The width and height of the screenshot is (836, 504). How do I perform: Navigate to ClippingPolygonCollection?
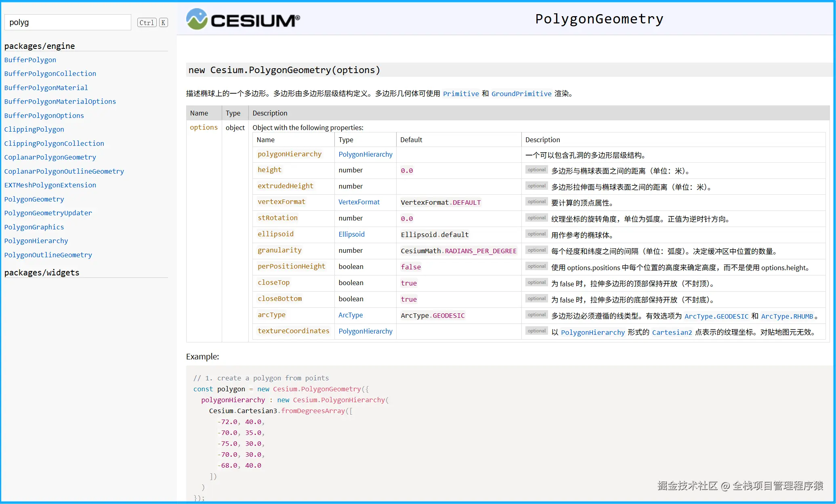[54, 143]
